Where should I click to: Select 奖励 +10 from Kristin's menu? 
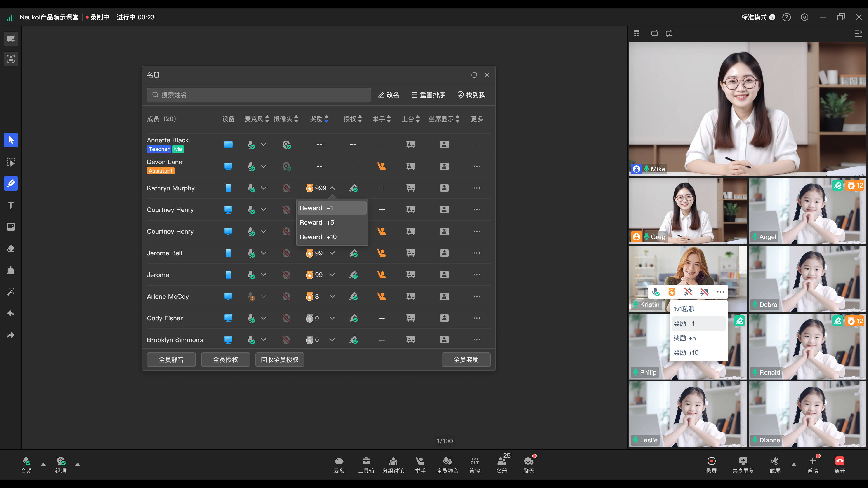click(698, 353)
